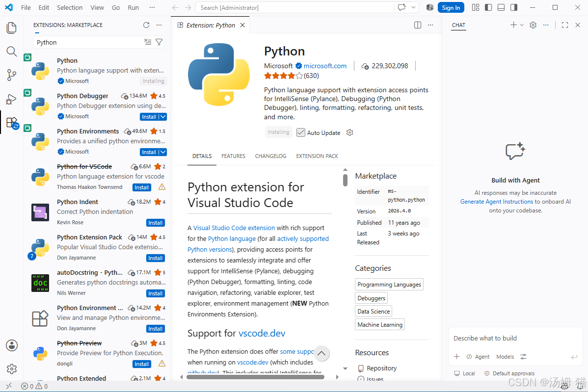
Task: Install the Python Extension Pack
Action: coord(155,258)
